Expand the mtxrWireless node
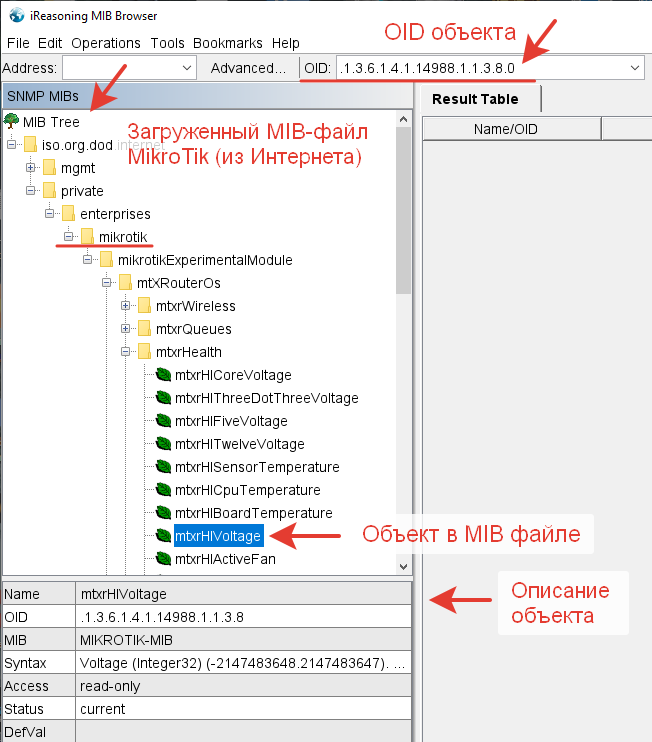The height and width of the screenshot is (742, 652). tap(125, 306)
